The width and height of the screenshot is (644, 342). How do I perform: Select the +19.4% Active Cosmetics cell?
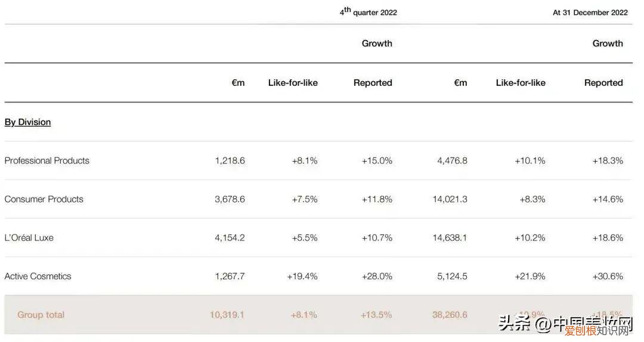click(304, 276)
